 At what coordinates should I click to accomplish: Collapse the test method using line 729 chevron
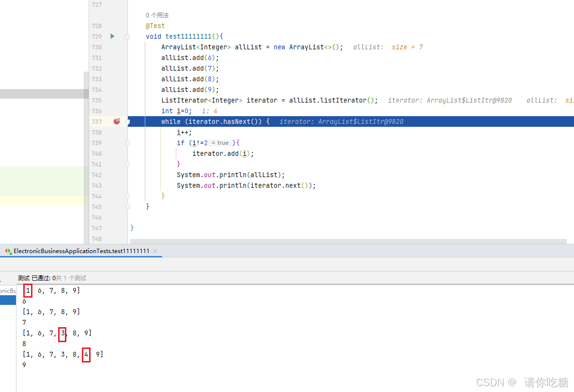(127, 36)
